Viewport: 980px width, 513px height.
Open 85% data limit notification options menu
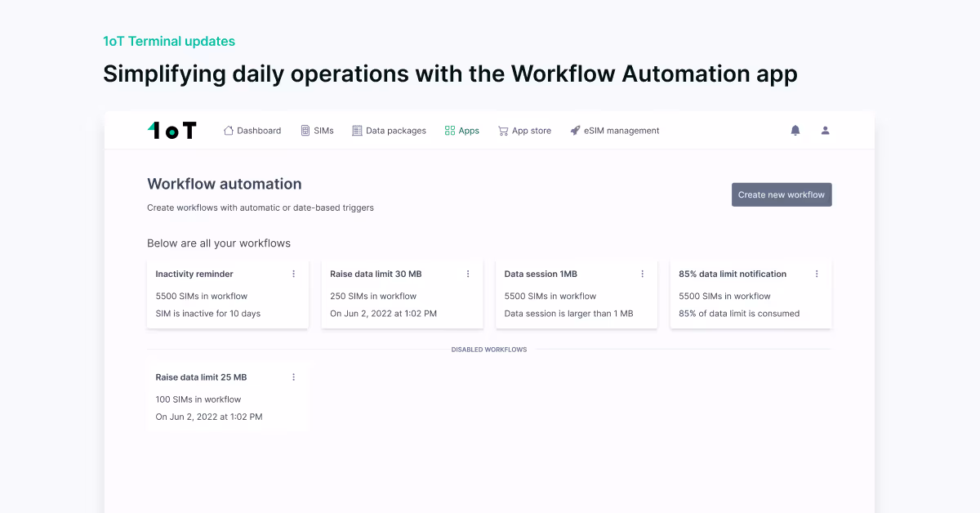[817, 274]
